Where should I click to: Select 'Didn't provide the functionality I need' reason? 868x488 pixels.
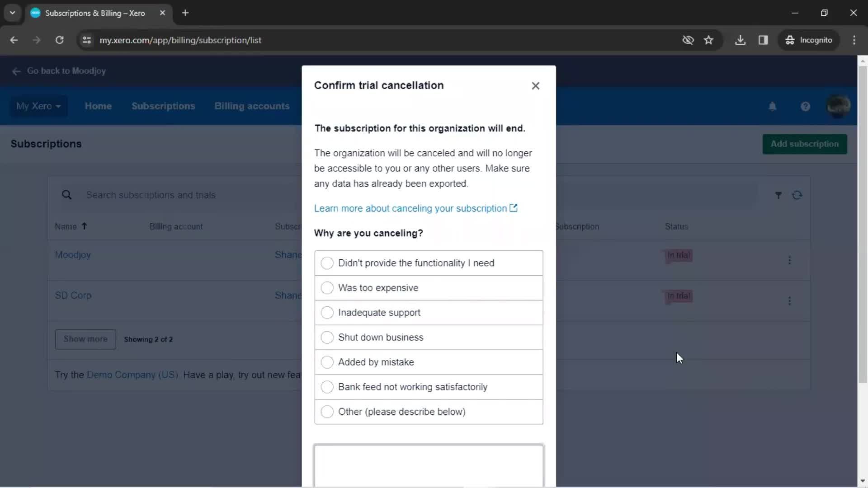tap(429, 263)
